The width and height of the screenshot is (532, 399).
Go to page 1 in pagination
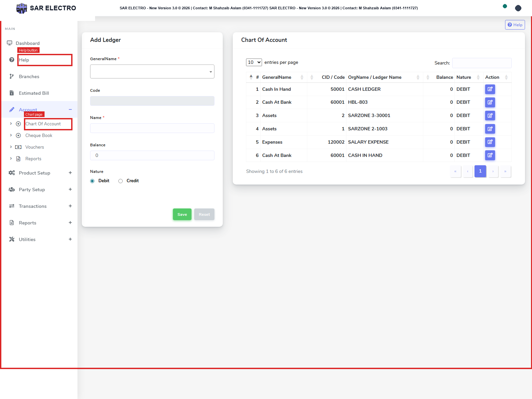tap(480, 171)
